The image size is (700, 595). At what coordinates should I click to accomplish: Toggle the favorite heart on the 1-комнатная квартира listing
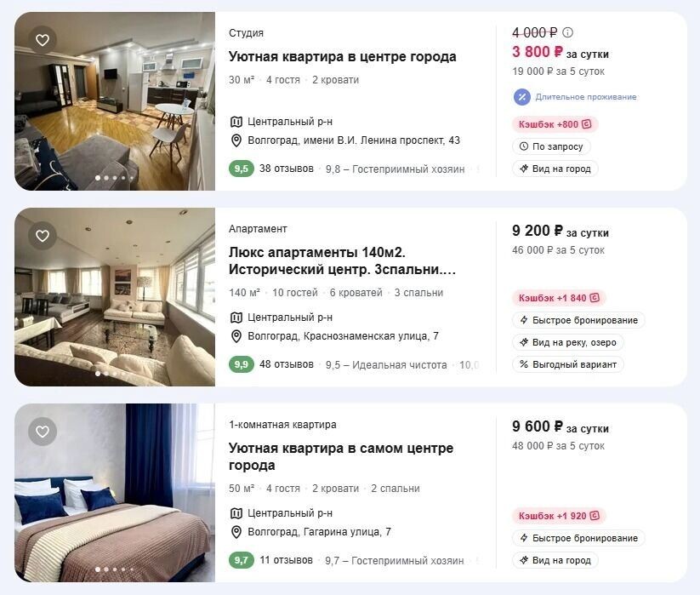[42, 432]
